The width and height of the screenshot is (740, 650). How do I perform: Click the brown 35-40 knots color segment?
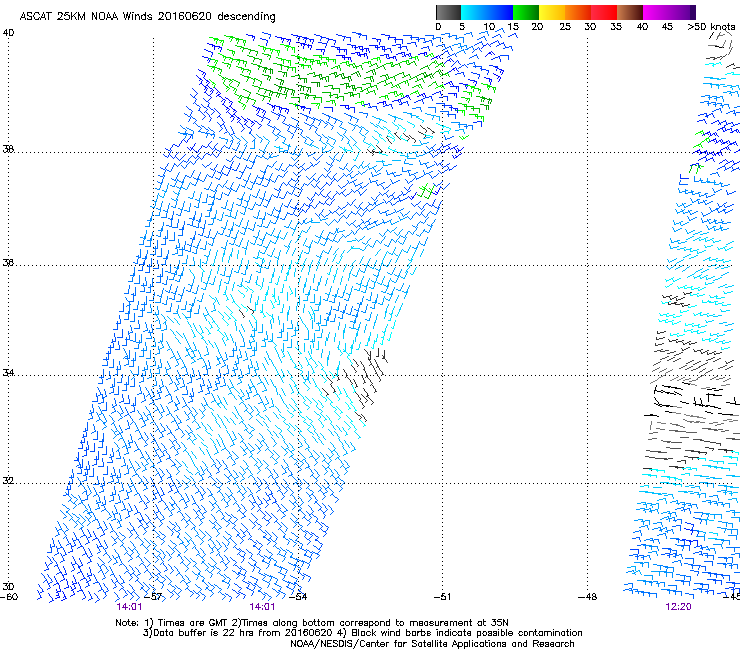(x=630, y=12)
